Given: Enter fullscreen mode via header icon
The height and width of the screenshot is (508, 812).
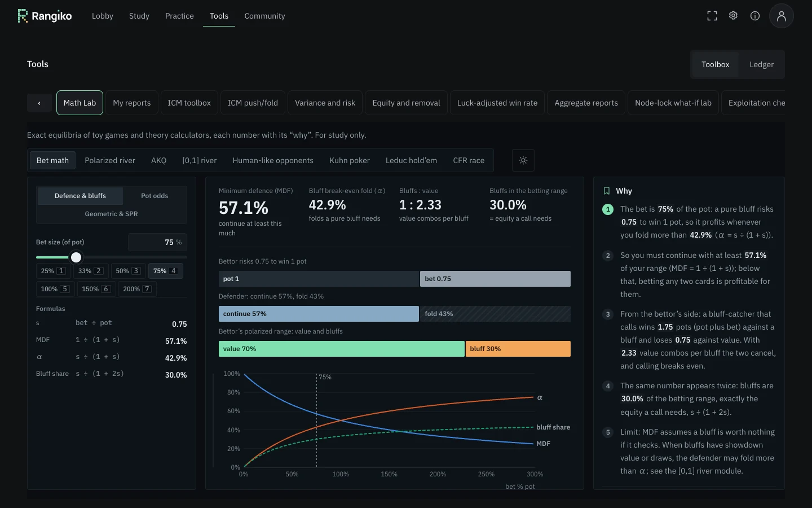Looking at the screenshot, I should click(x=712, y=16).
